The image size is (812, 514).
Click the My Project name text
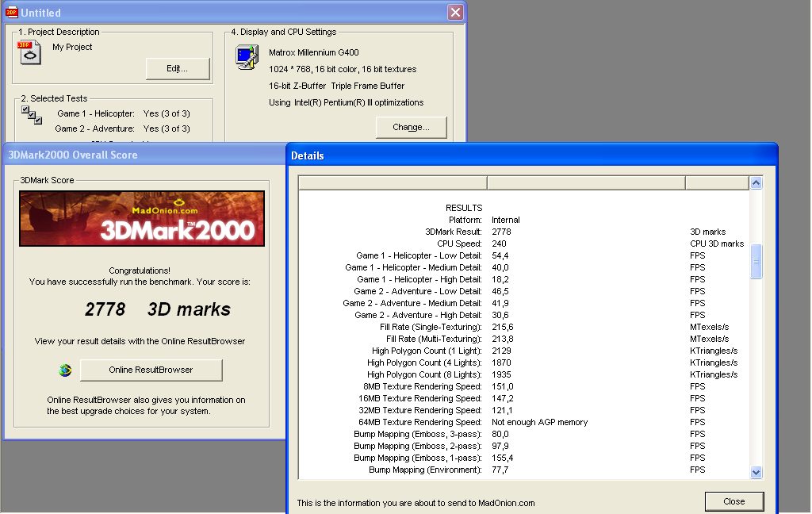(x=72, y=47)
